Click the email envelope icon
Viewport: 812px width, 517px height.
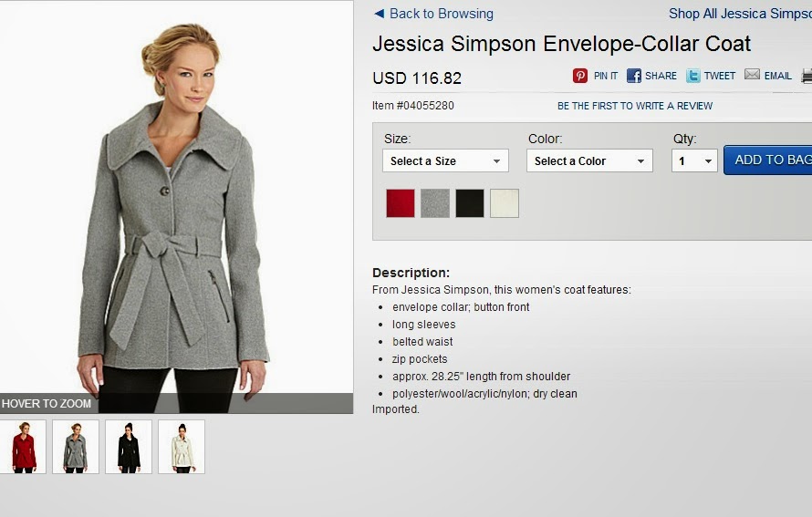coord(752,75)
